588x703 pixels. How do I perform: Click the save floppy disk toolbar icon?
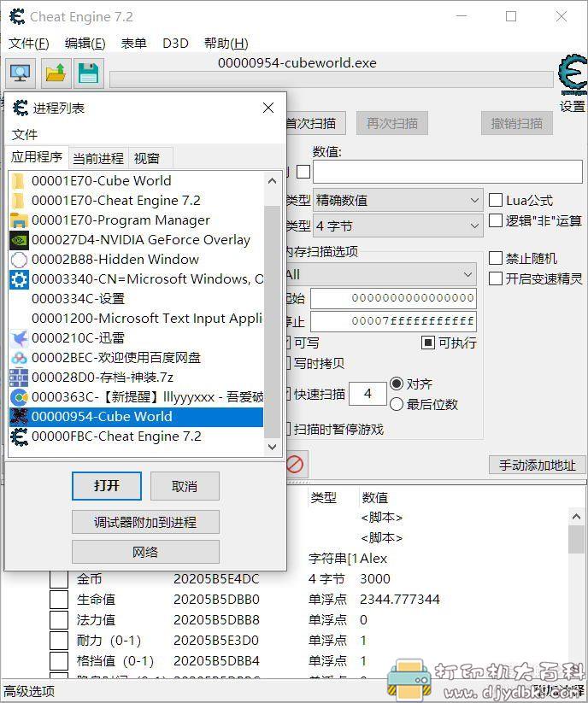(x=88, y=73)
